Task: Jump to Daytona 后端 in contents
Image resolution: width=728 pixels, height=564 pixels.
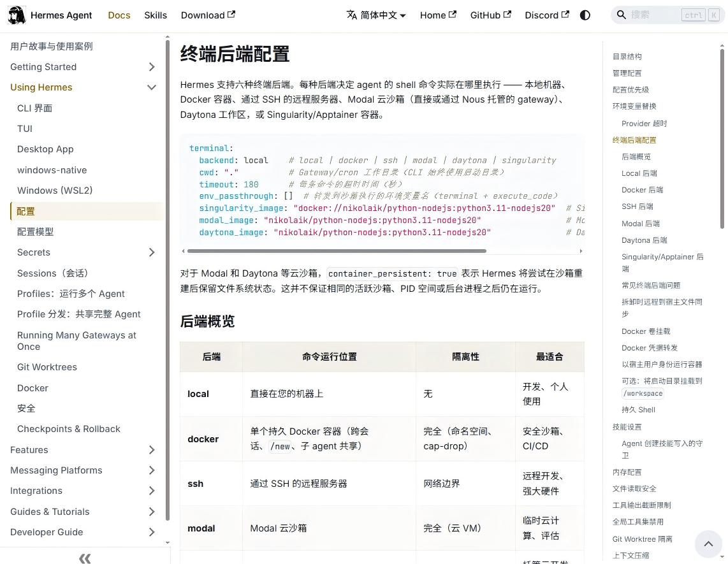Action: [644, 240]
